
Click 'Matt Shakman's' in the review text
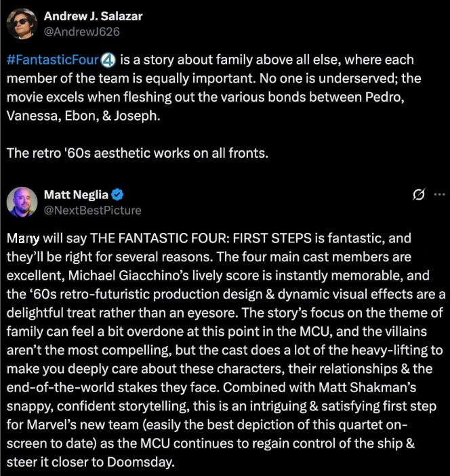[367, 388]
